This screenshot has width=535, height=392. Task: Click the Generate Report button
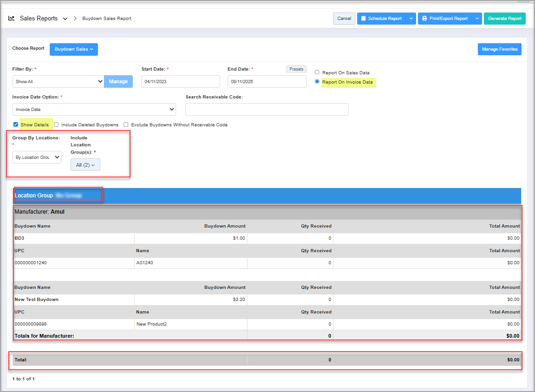pyautogui.click(x=504, y=19)
